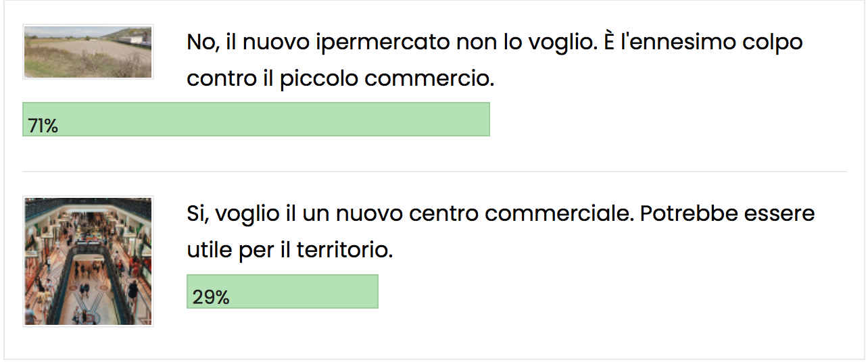Click the word "Si" starting the second option
Image resolution: width=868 pixels, height=362 pixels.
click(x=196, y=214)
